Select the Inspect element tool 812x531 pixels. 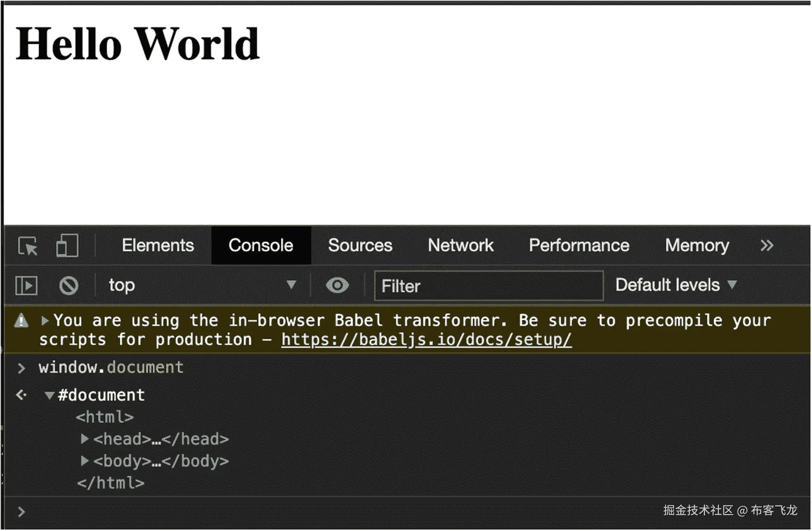(27, 245)
